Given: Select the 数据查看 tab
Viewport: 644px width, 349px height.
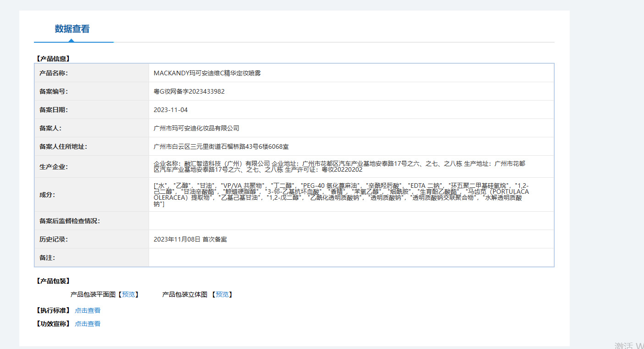Looking at the screenshot, I should 72,29.
